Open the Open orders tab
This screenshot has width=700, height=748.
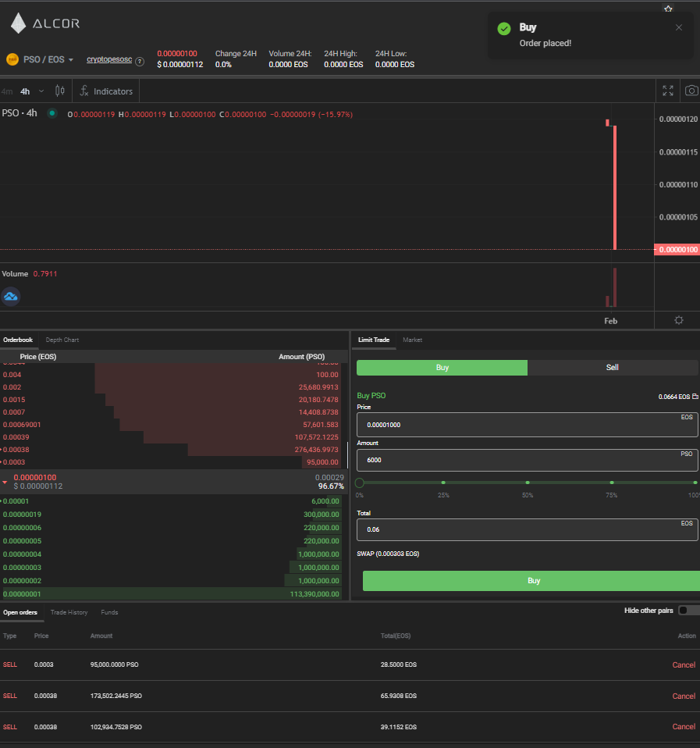click(x=20, y=612)
